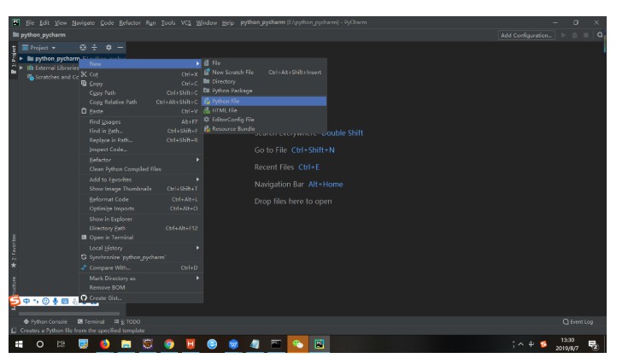Open the Navigate menu

click(x=84, y=22)
